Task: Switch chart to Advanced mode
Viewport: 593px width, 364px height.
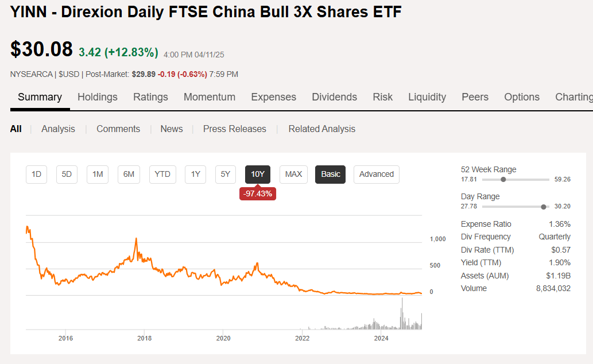Action: (376, 174)
